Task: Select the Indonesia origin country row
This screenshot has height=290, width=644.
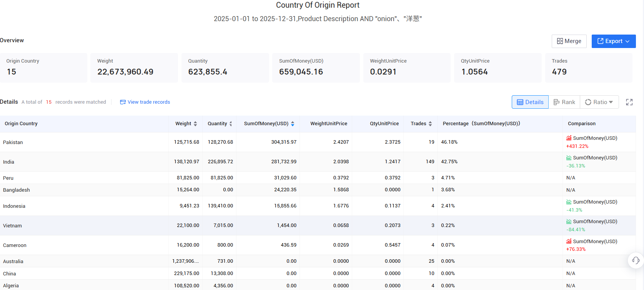Action: (318, 206)
